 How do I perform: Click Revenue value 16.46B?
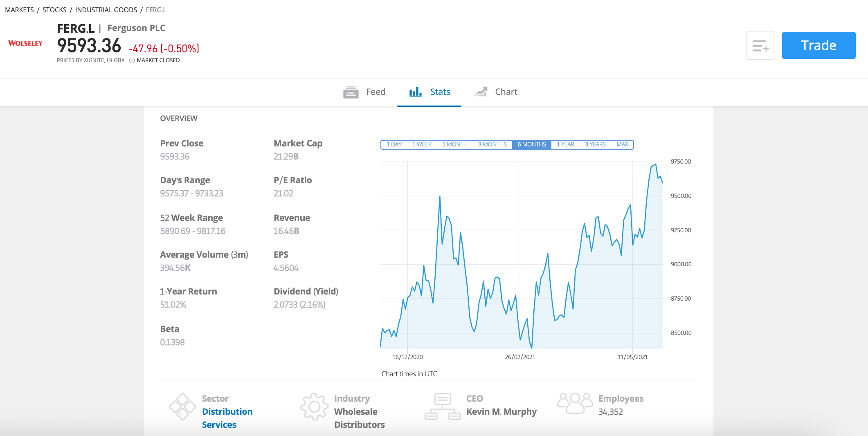[x=286, y=231]
